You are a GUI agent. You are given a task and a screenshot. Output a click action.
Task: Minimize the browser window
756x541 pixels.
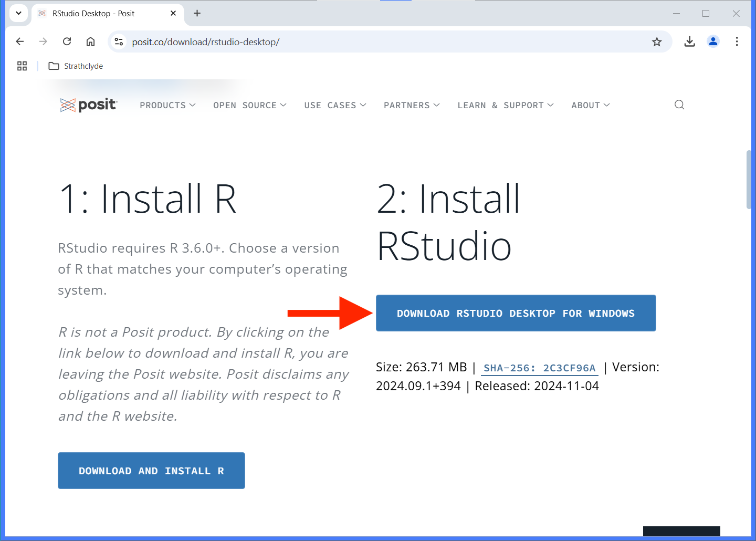[676, 13]
